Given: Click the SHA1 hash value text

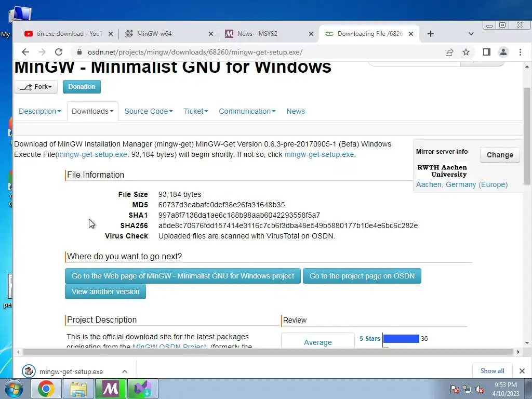Looking at the screenshot, I should coord(239,216).
